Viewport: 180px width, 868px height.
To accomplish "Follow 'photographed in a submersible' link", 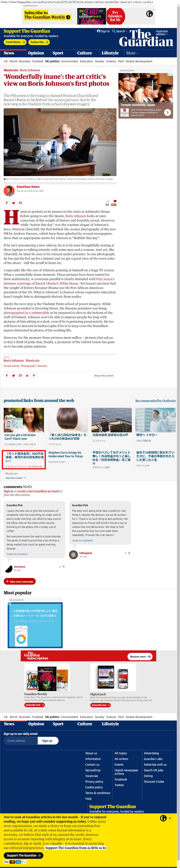I will click(x=27, y=313).
